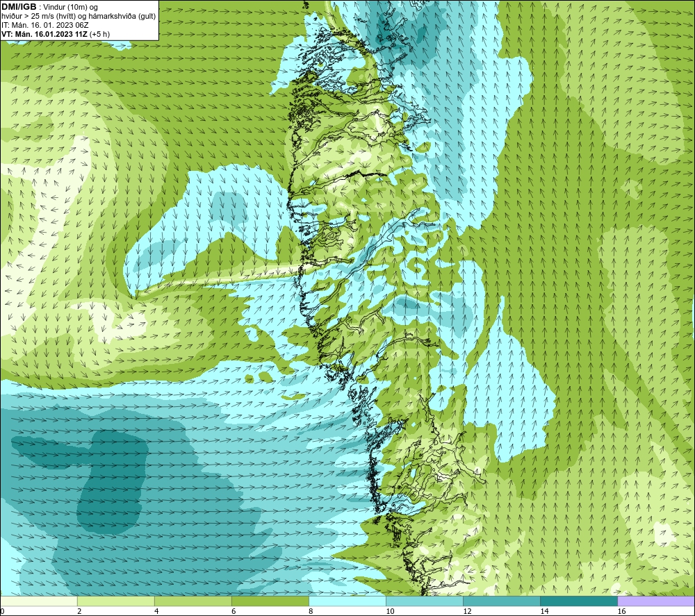Click the legend label '8'
The width and height of the screenshot is (695, 616).
(x=311, y=612)
